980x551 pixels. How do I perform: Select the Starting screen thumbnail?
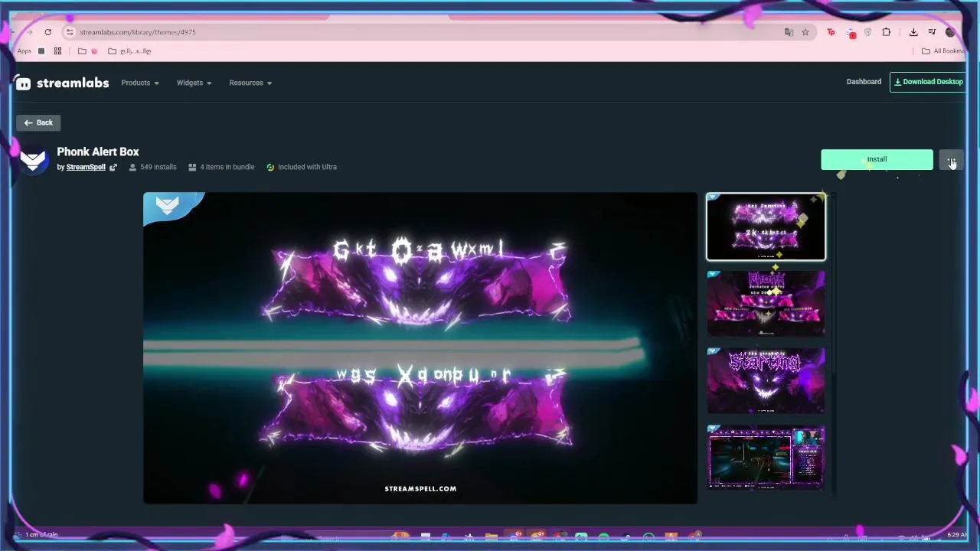766,380
